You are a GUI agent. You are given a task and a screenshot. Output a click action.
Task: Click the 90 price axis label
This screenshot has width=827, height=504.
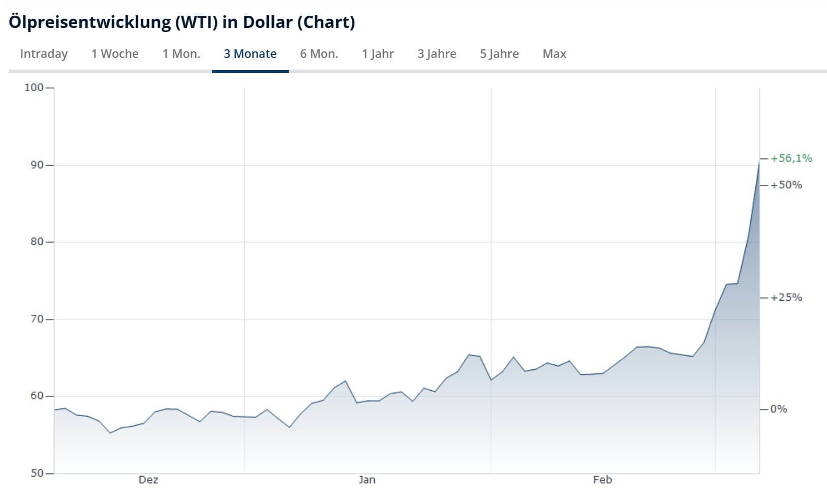point(37,165)
